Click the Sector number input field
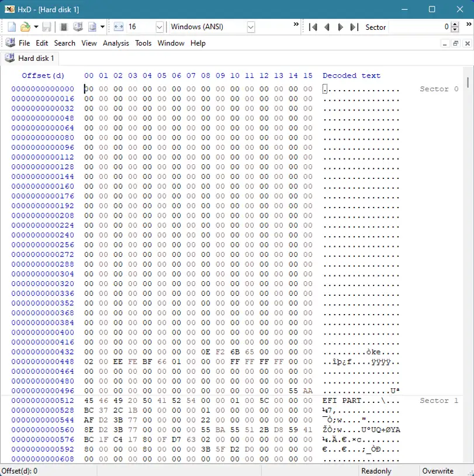The height and width of the screenshot is (476, 474). click(x=420, y=27)
